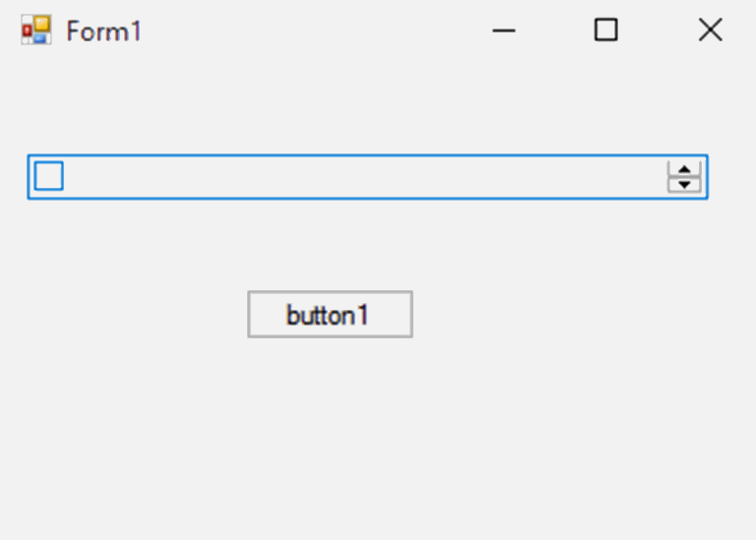The height and width of the screenshot is (540, 756).
Task: Click the maximize square icon
Action: click(x=605, y=30)
